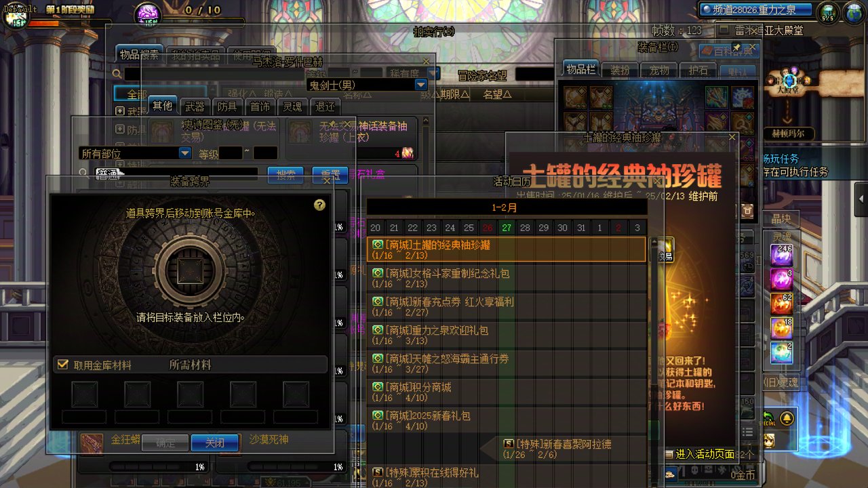
Task: Click the 赫顿玛尔 destination label on minimap
Action: (789, 134)
